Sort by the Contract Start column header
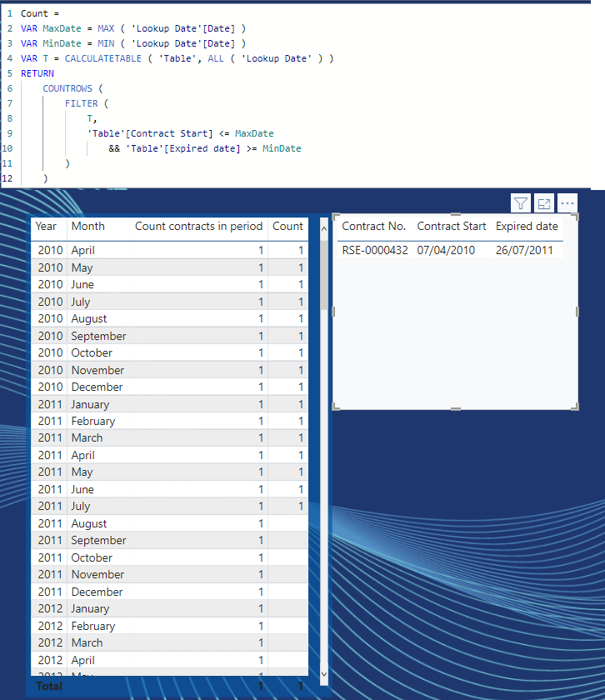This screenshot has width=605, height=700. pyautogui.click(x=452, y=227)
